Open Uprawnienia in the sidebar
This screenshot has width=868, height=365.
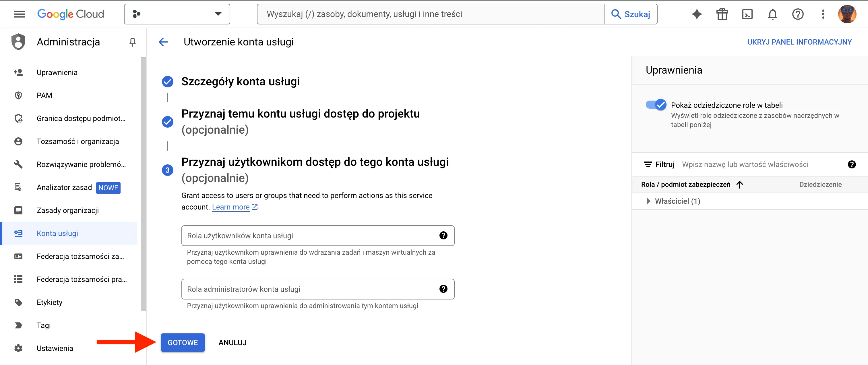69,72
